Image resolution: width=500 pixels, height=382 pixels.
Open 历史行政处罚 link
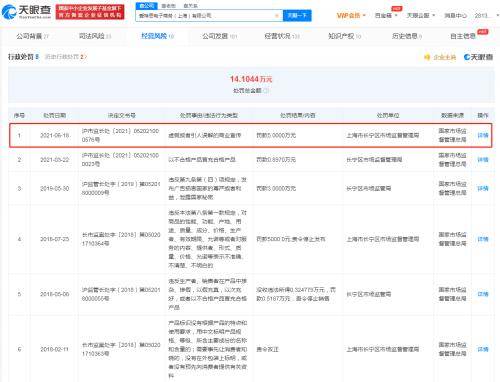66,57
